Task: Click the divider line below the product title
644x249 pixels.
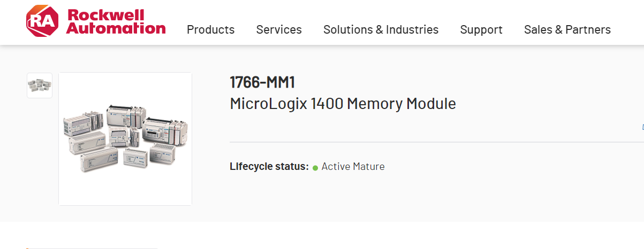Action: tap(428, 143)
